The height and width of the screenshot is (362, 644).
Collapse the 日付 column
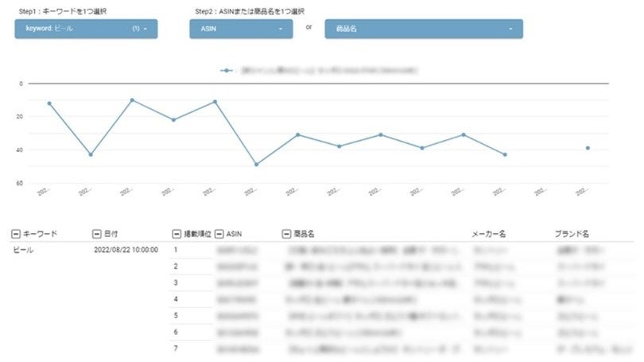[x=96, y=234]
